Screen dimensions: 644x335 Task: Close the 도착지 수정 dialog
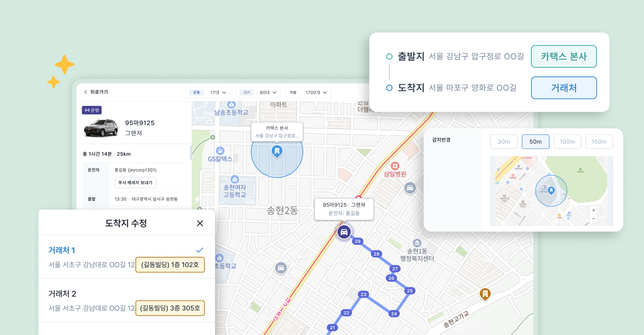(x=200, y=223)
